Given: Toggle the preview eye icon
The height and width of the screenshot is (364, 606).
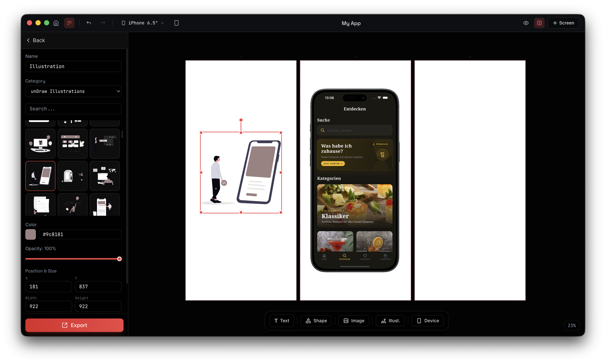Looking at the screenshot, I should 526,23.
